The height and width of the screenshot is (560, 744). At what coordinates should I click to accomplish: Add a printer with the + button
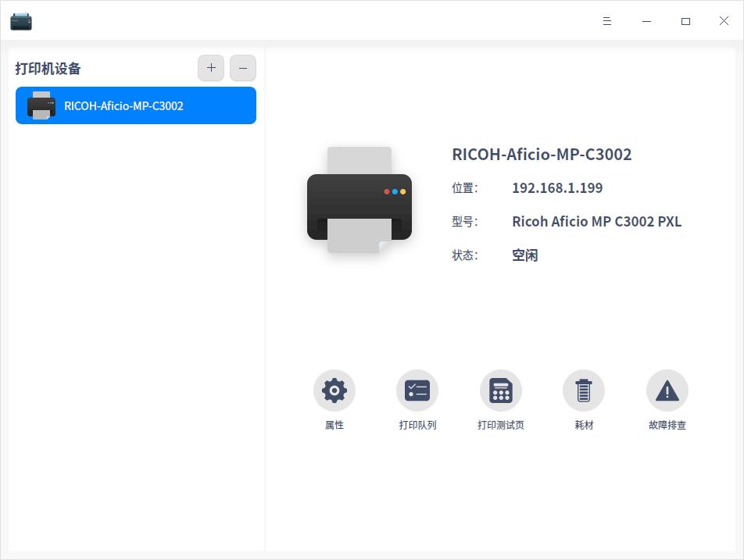[211, 68]
